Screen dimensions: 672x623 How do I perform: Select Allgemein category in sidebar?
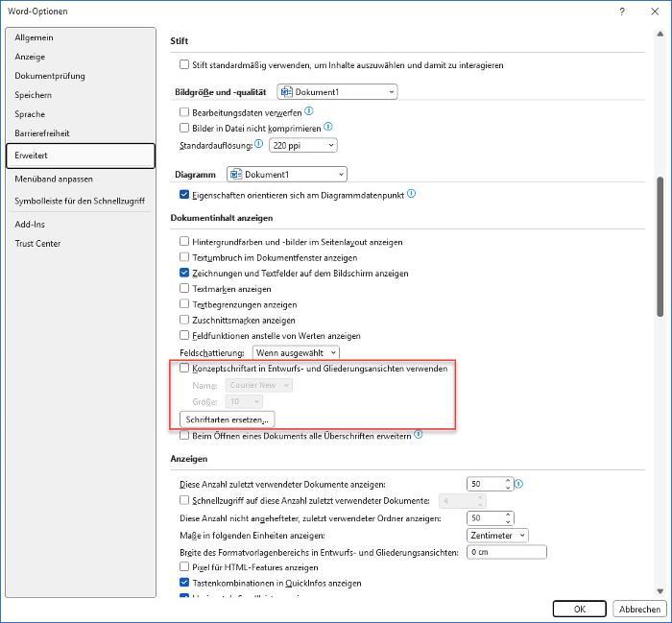(x=81, y=37)
